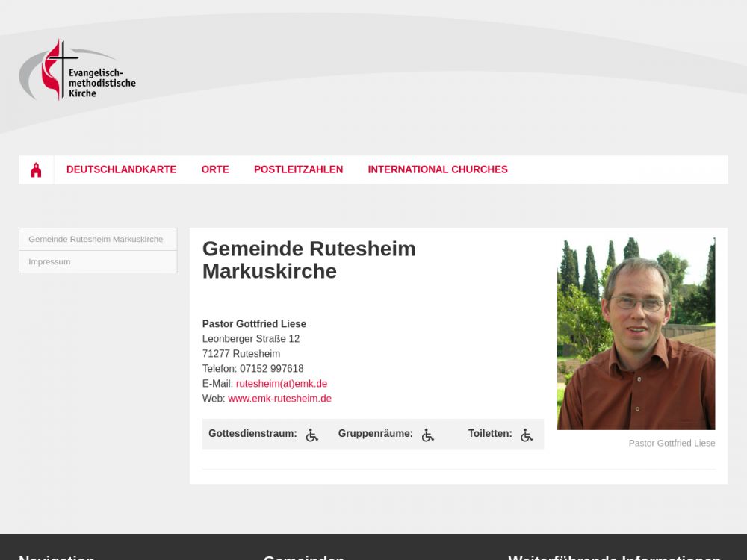Click the Pastor Gottfried Liese photo caption
This screenshot has width=747, height=560.
click(672, 443)
